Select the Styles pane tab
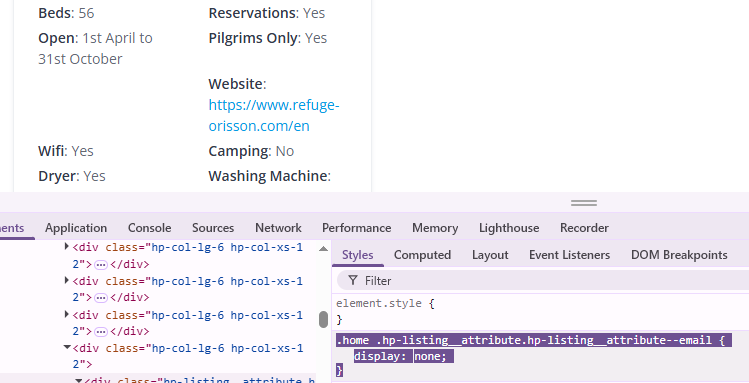 [358, 255]
